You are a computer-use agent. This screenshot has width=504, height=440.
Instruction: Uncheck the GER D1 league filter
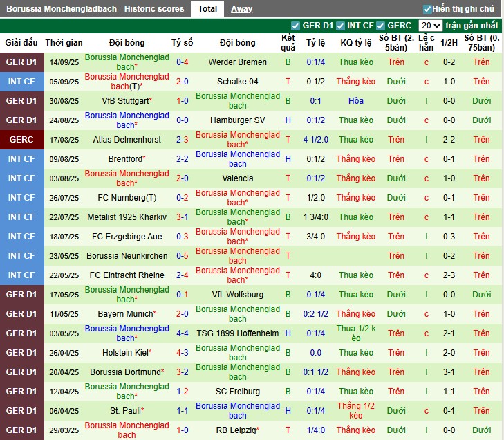click(x=296, y=26)
